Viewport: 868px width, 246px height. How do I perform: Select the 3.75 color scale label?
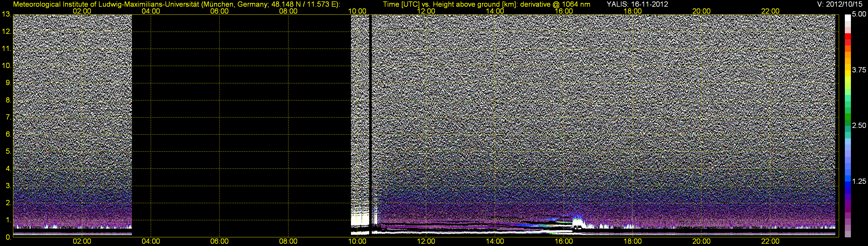click(858, 70)
